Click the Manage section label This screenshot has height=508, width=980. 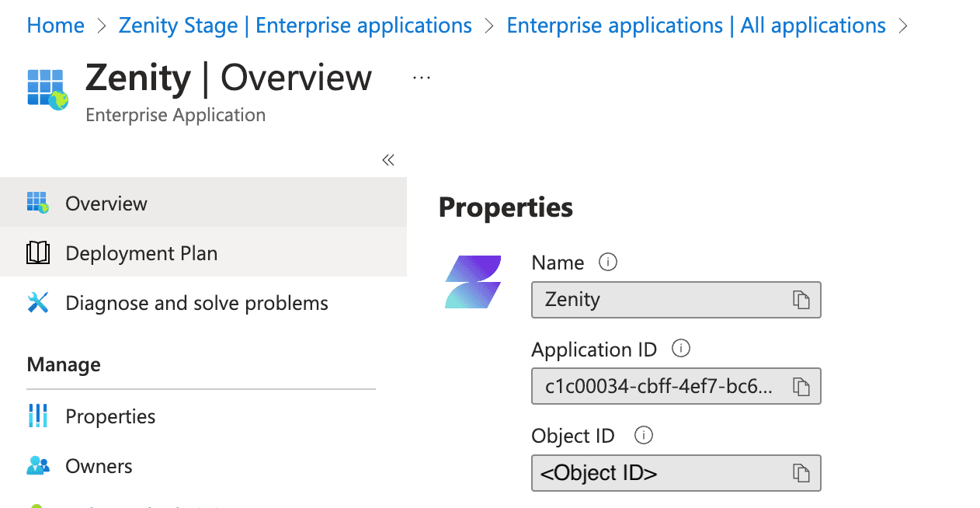click(64, 364)
